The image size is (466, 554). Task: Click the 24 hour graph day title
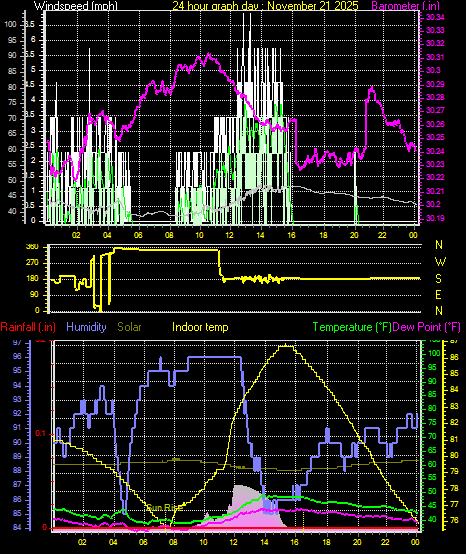[x=265, y=6]
